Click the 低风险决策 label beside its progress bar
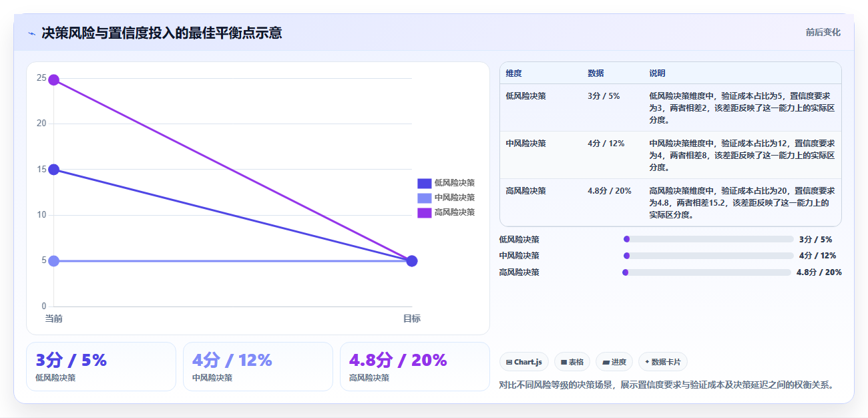The image size is (868, 418). 519,239
